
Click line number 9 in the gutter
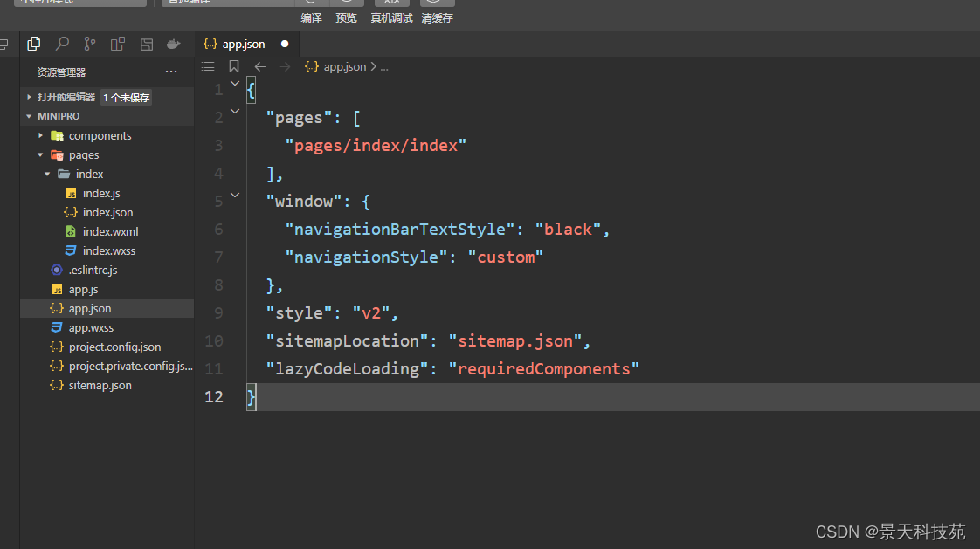(218, 313)
